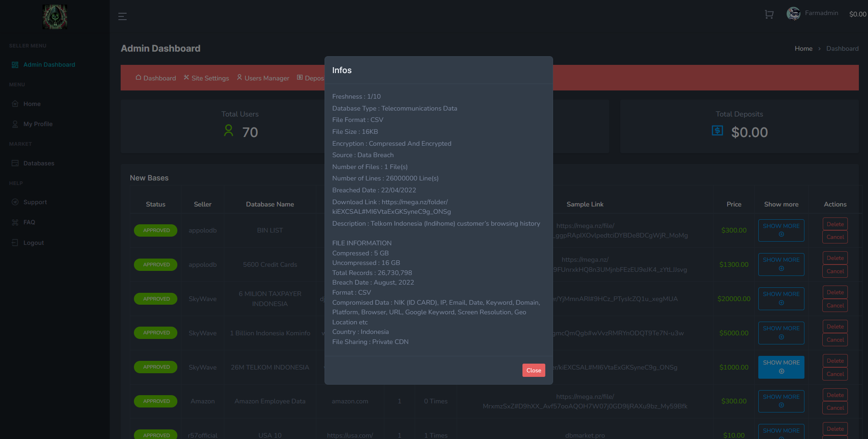
Task: Delete the 26M TELKOM INDONESIA entry
Action: point(835,361)
